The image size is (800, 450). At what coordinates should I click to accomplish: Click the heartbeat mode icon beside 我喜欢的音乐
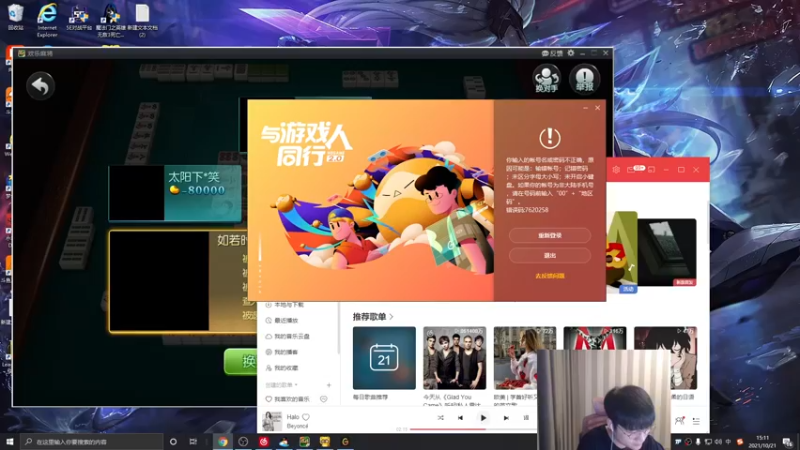click(323, 399)
